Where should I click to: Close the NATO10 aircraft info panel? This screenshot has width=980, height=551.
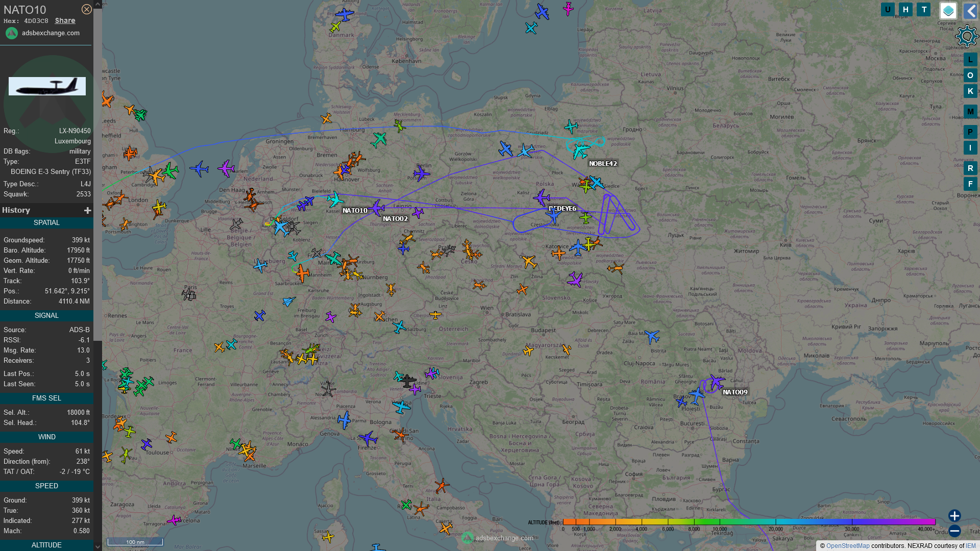pos(87,9)
